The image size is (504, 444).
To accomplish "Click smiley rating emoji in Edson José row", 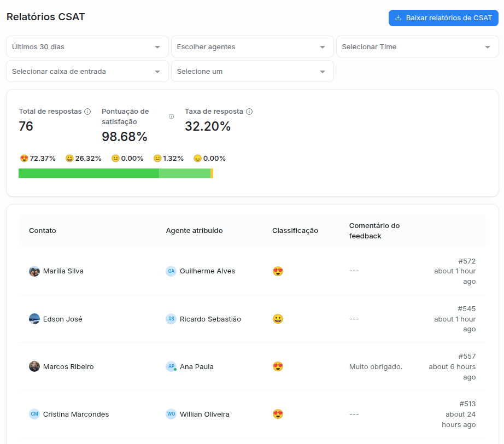I will click(278, 319).
